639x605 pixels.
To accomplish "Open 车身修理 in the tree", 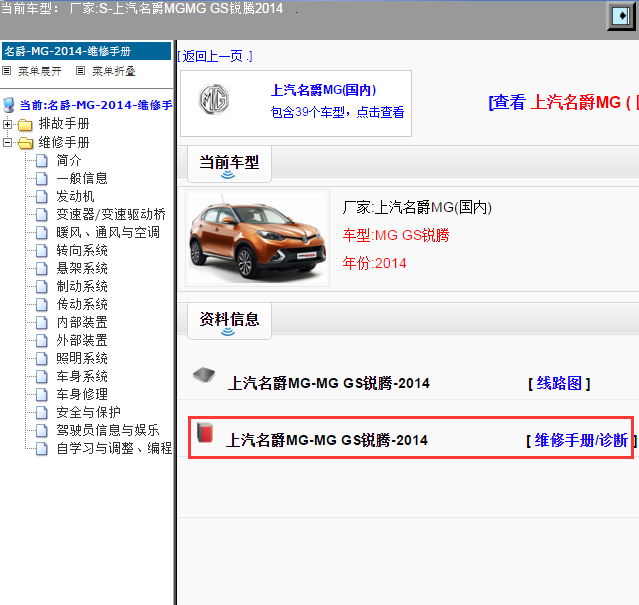I will click(82, 394).
